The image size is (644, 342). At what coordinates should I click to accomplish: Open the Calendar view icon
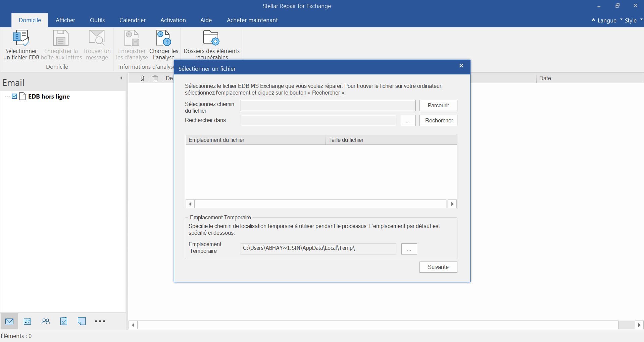[x=28, y=321]
